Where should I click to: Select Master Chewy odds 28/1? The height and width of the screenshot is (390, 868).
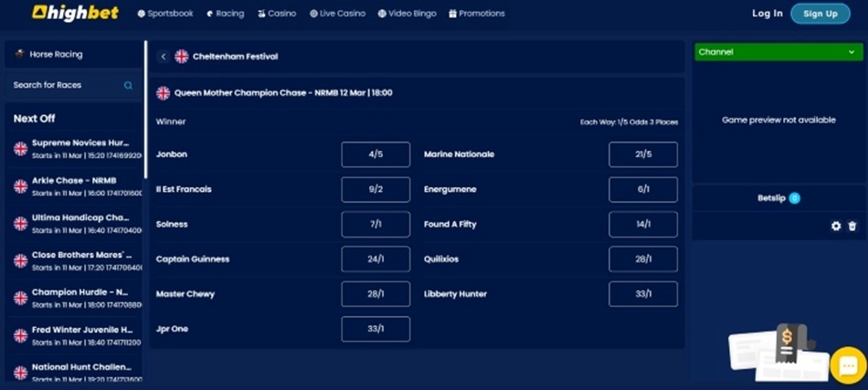click(x=376, y=294)
